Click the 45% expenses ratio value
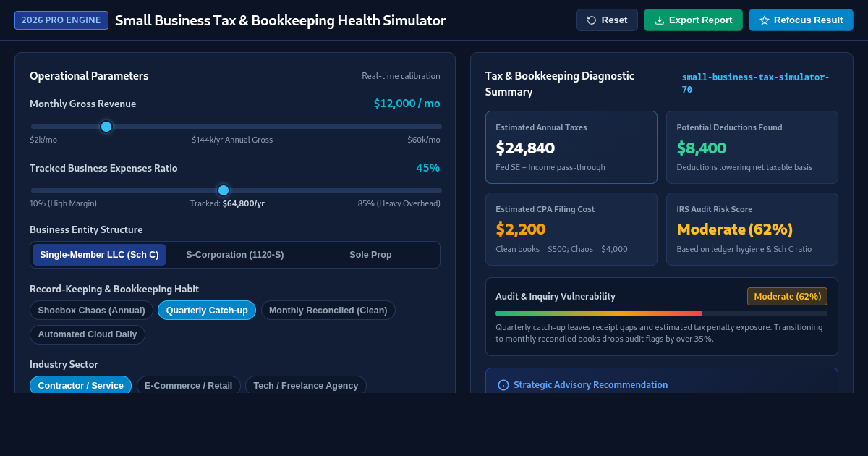This screenshot has width=868, height=456. pyautogui.click(x=428, y=168)
